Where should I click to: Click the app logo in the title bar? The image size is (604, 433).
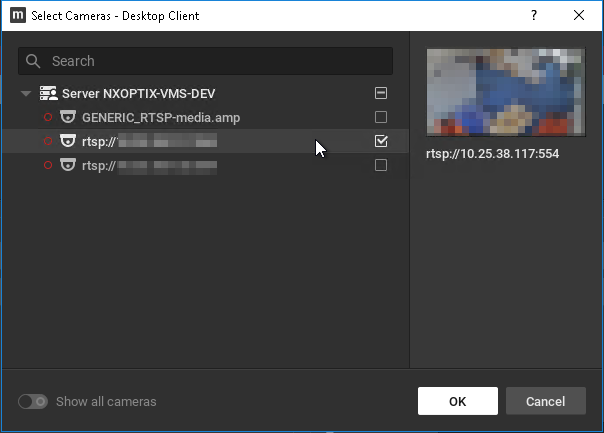(x=16, y=15)
